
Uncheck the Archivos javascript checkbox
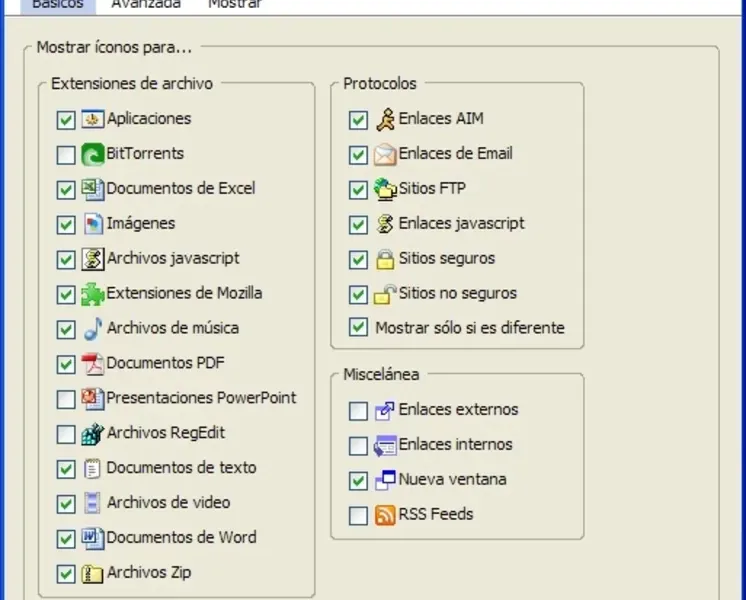pyautogui.click(x=66, y=260)
